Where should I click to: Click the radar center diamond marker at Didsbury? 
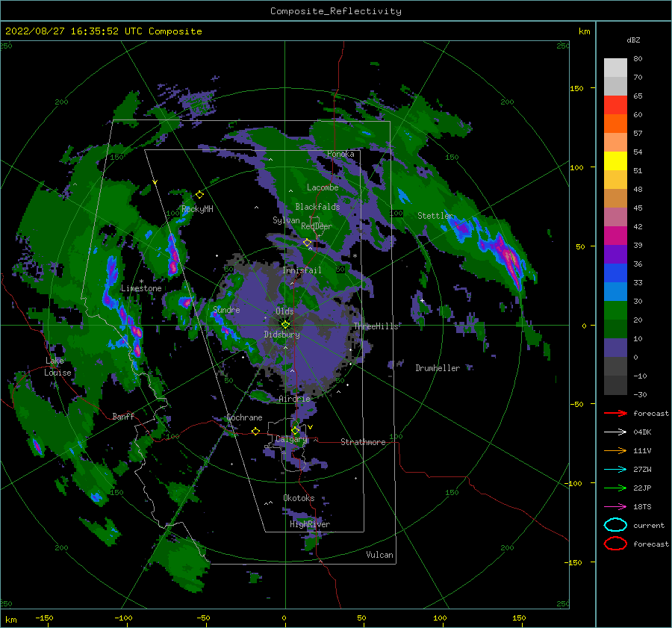pyautogui.click(x=285, y=325)
